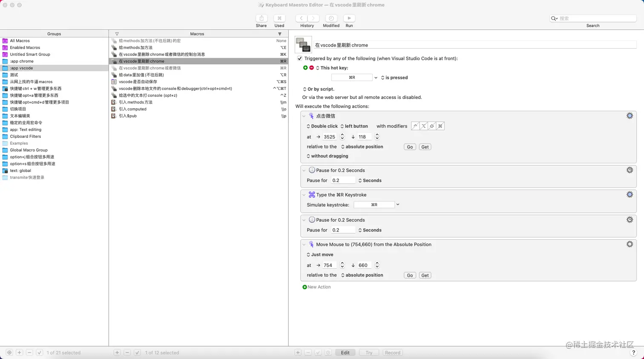Toggle the Command modifier for click action
The width and height of the screenshot is (644, 359).
[440, 126]
